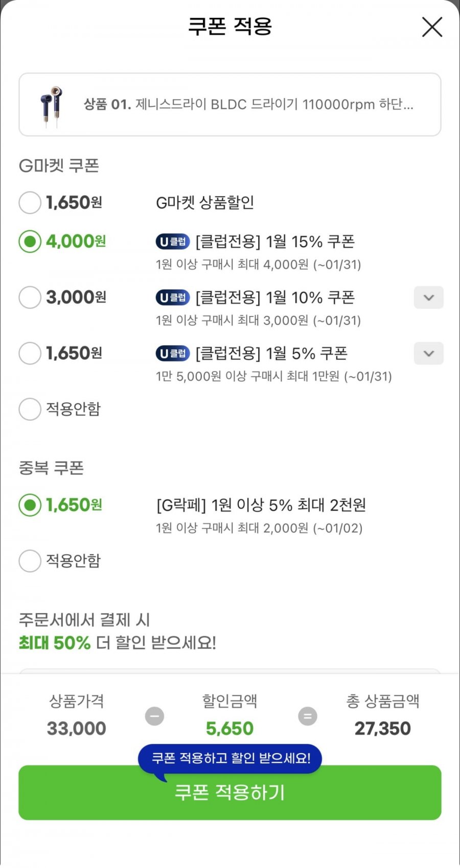Click the 최대 50% 더 할인 받으세요 text

pyautogui.click(x=118, y=642)
